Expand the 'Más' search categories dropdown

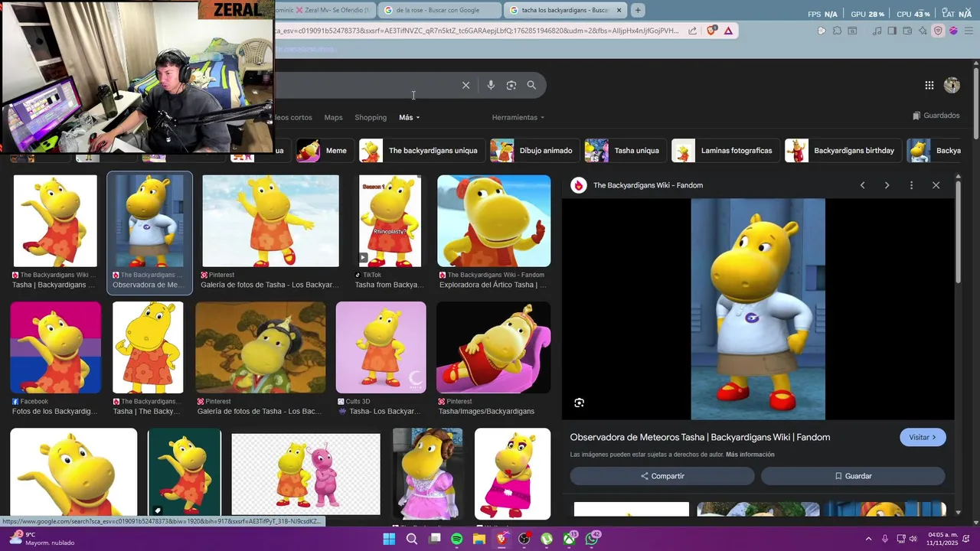[x=409, y=117]
